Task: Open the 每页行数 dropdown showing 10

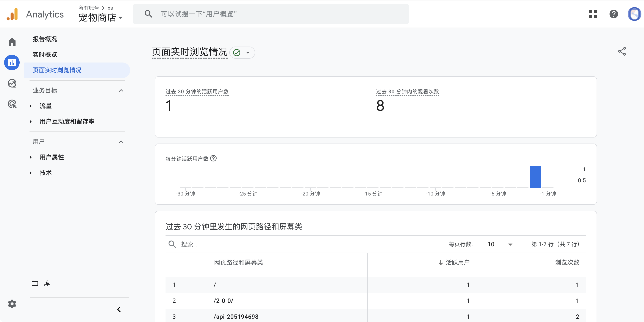Action: pyautogui.click(x=499, y=244)
